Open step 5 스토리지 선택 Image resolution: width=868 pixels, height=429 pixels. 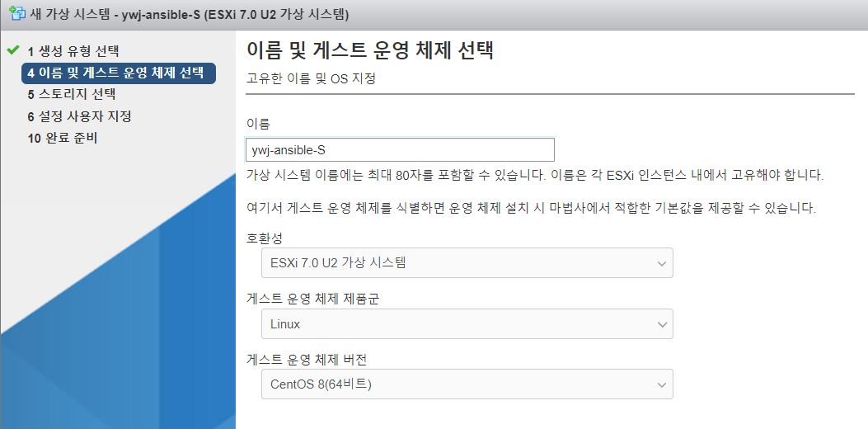coord(72,95)
